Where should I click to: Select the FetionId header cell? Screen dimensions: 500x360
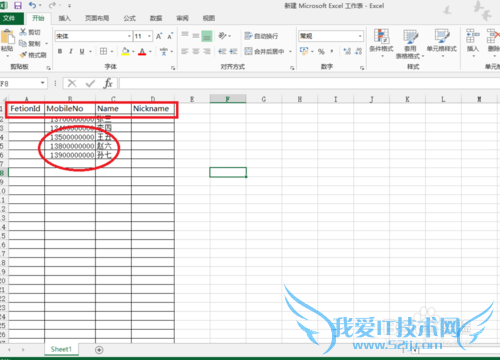pos(26,109)
